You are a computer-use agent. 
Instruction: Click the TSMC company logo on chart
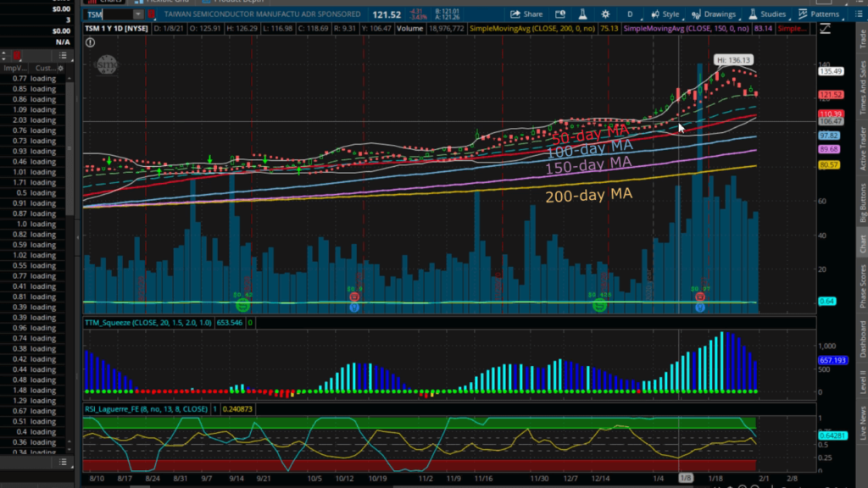[107, 64]
